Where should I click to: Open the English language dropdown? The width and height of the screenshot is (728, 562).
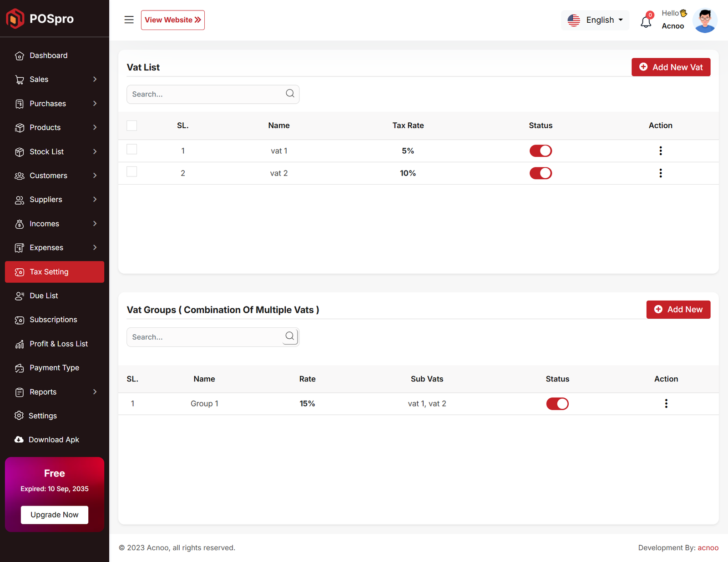pos(595,20)
